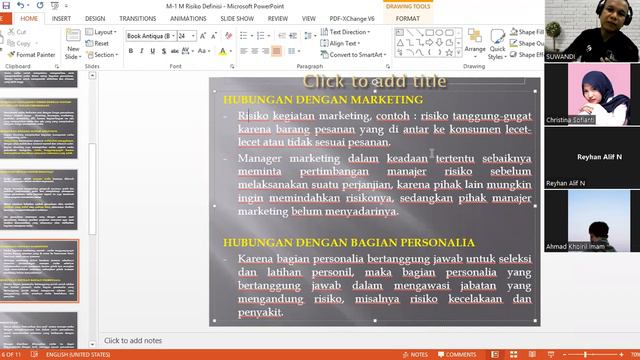This screenshot has width=640, height=360.
Task: Expand the Section dropdown
Action: point(102,54)
